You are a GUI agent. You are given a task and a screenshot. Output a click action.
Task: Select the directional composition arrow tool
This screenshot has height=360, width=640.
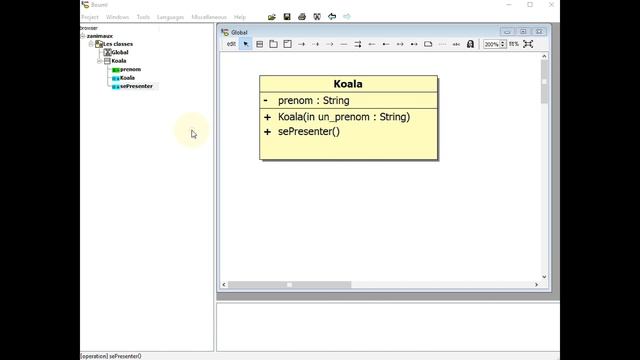tap(414, 44)
